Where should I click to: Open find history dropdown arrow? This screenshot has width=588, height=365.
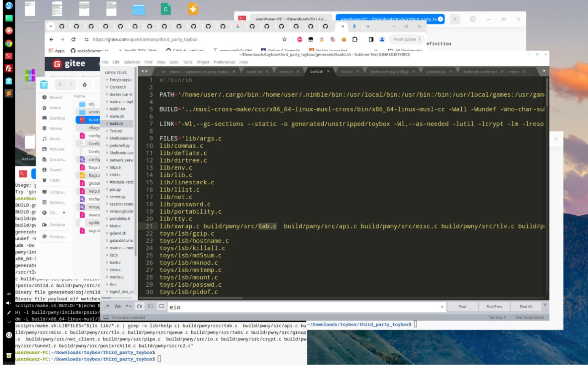pyautogui.click(x=442, y=307)
